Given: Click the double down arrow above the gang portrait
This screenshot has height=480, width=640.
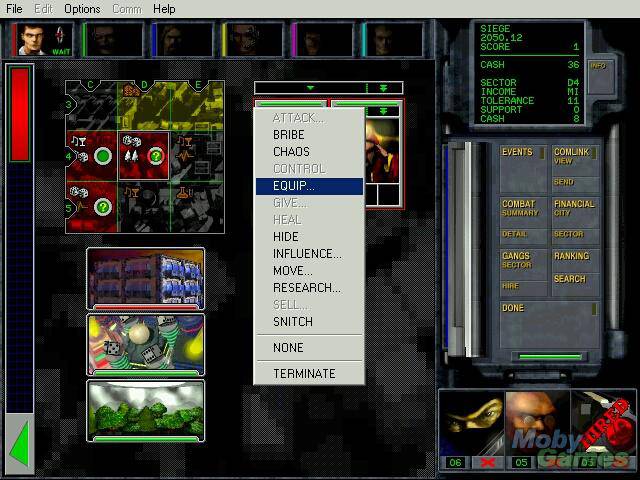Looking at the screenshot, I should (383, 111).
